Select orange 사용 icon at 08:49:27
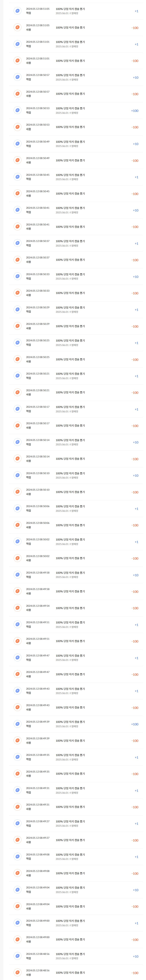Image resolution: width=146 pixels, height=980 pixels. click(17, 840)
